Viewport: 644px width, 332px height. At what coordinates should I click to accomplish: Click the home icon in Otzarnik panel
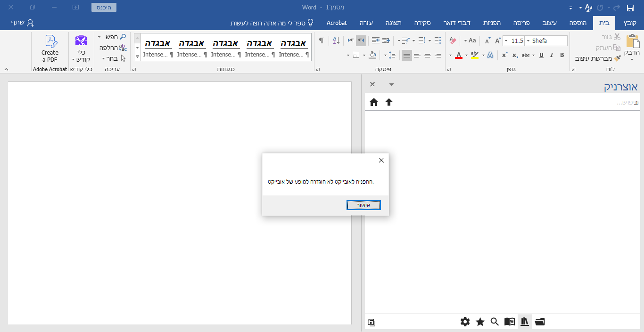[x=374, y=102]
